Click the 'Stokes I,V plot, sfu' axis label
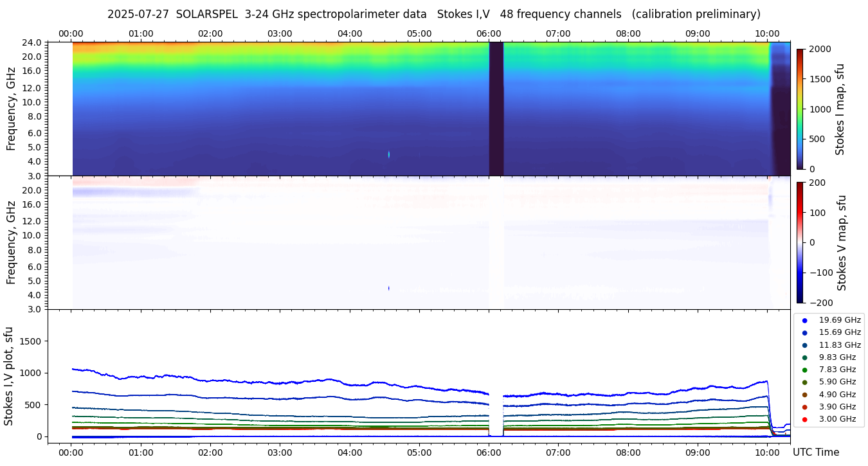Viewport: 868px width, 466px height. 9,375
